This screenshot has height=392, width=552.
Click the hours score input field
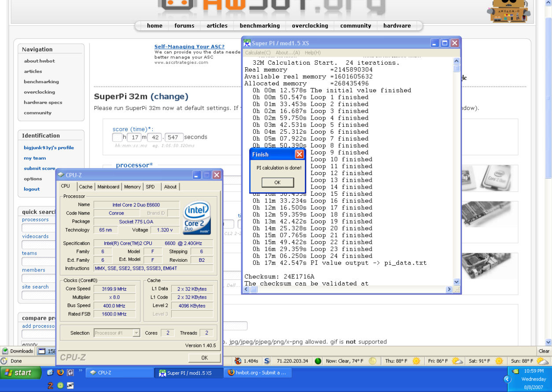tap(117, 137)
